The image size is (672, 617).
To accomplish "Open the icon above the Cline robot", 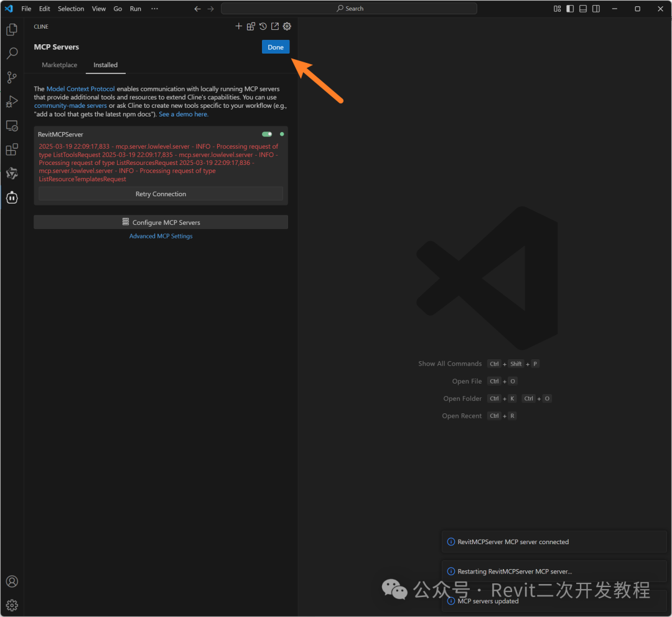I will (x=12, y=174).
